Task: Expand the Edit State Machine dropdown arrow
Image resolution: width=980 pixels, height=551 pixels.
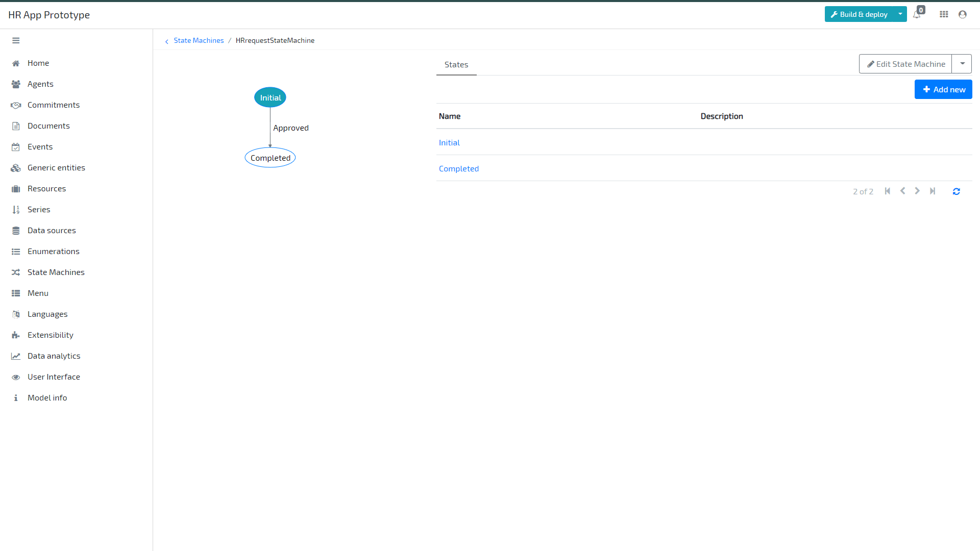Action: 962,64
